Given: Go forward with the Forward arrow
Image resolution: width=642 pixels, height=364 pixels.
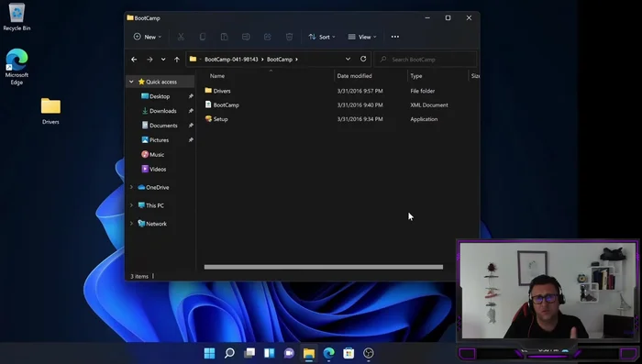Looking at the screenshot, I should [x=149, y=60].
